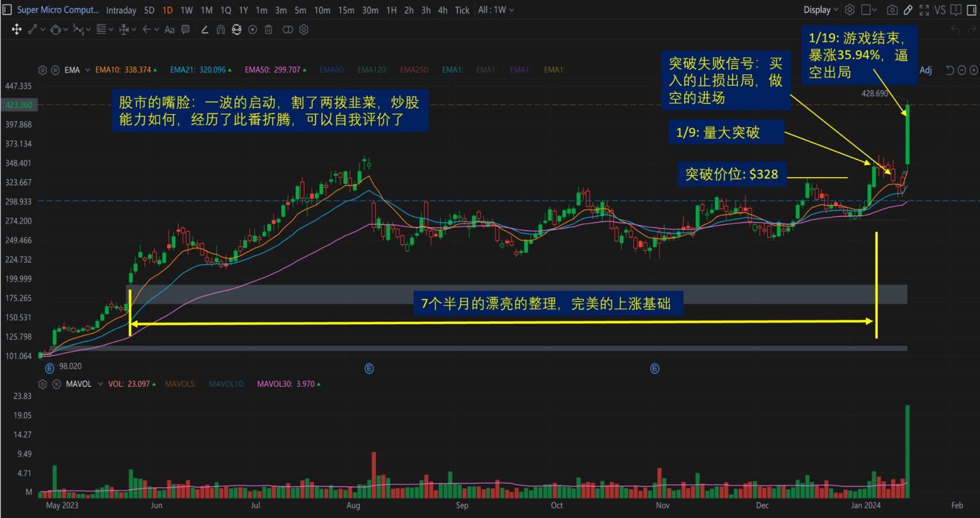Select the arrow marker tool
Screen dimensions: 980x518
click(146, 29)
